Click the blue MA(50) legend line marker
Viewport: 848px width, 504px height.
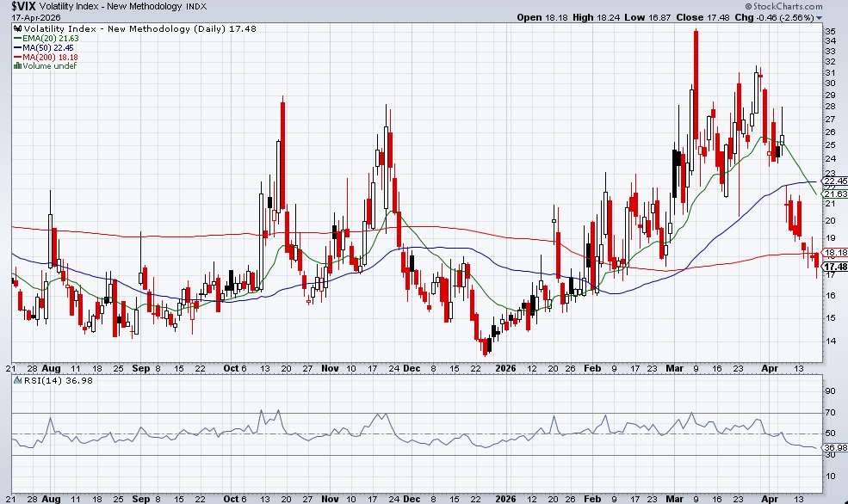click(17, 47)
